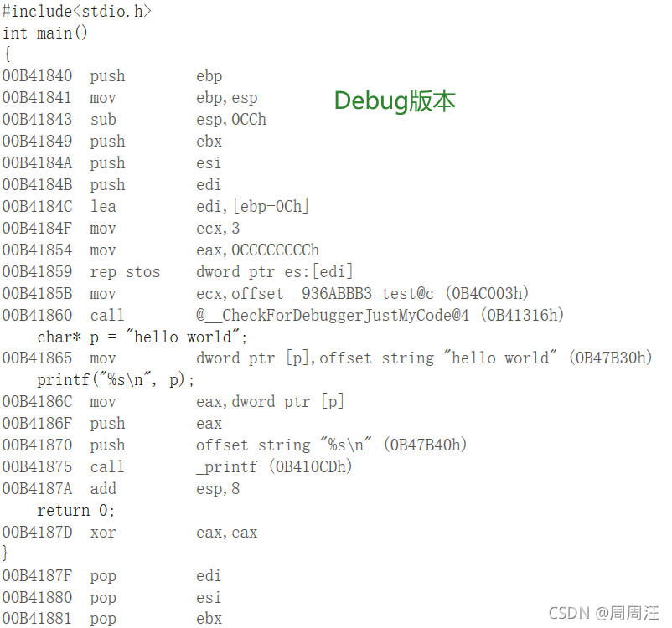672x628 pixels.
Task: Select the lea edi,[ebp-0Ch] line
Action: 156,207
